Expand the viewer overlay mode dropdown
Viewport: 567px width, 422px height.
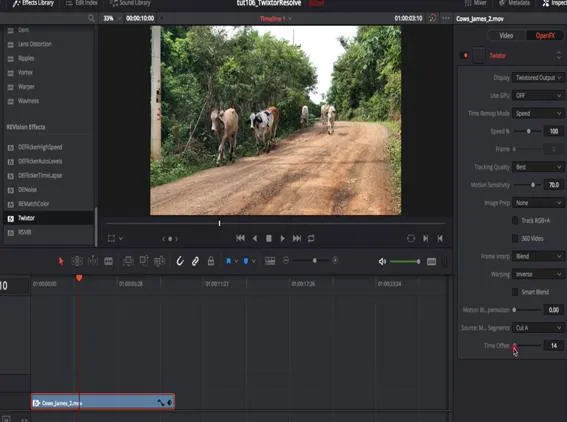(121, 239)
